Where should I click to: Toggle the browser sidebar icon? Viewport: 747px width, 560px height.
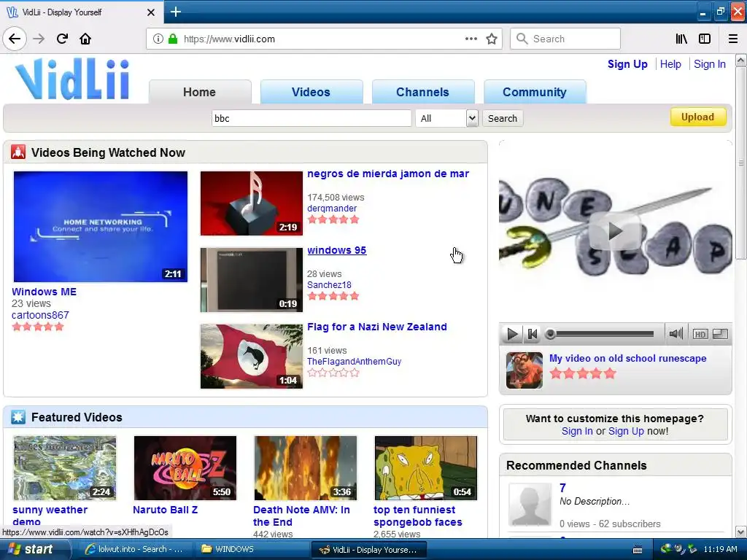click(x=705, y=39)
